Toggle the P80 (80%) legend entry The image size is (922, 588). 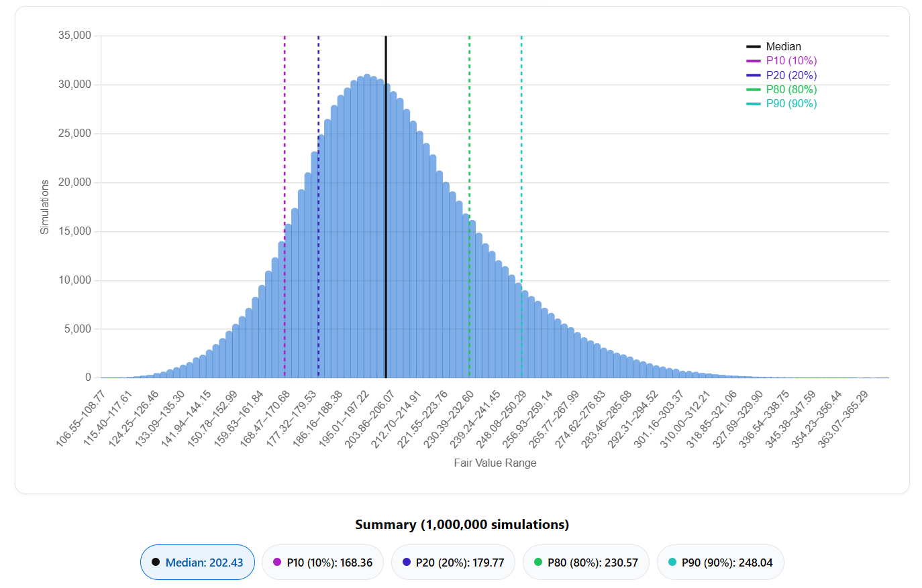781,89
